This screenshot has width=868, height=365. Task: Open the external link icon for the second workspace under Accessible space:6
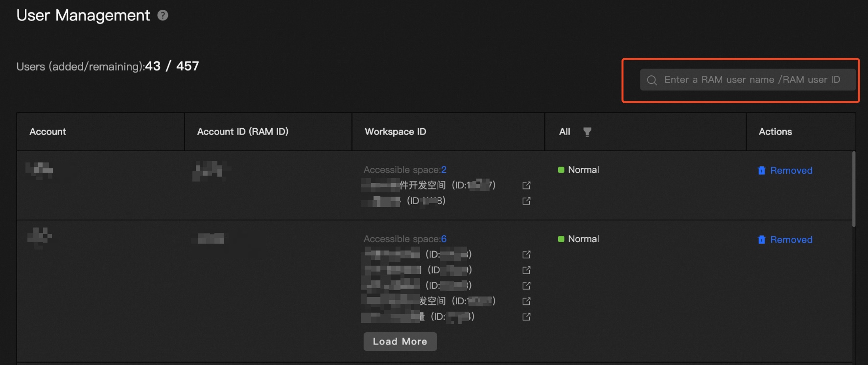pyautogui.click(x=526, y=271)
